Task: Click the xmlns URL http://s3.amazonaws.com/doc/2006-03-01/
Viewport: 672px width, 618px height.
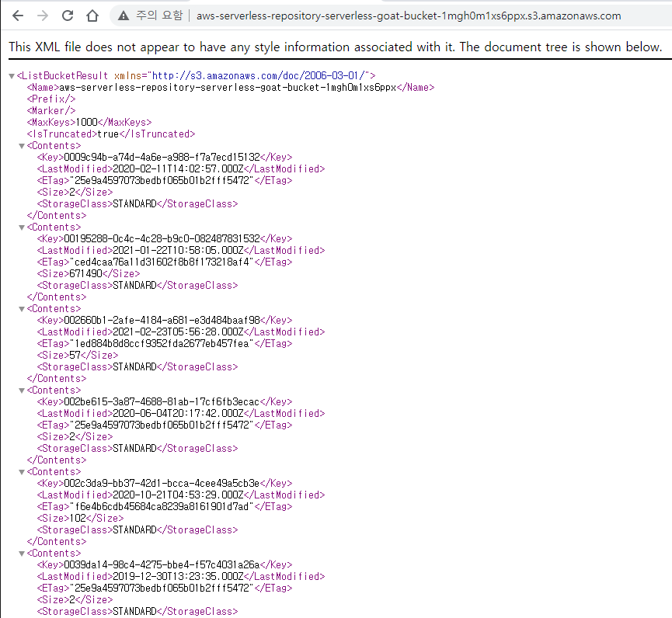Action: [259, 76]
